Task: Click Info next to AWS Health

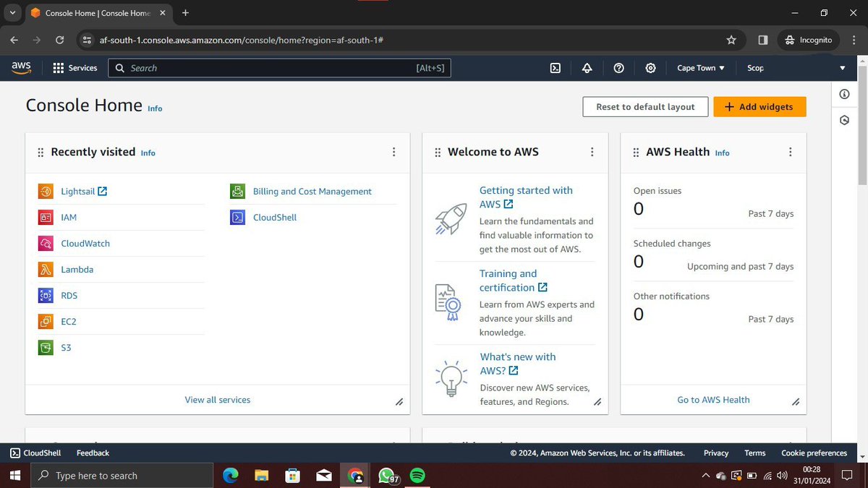Action: point(722,153)
